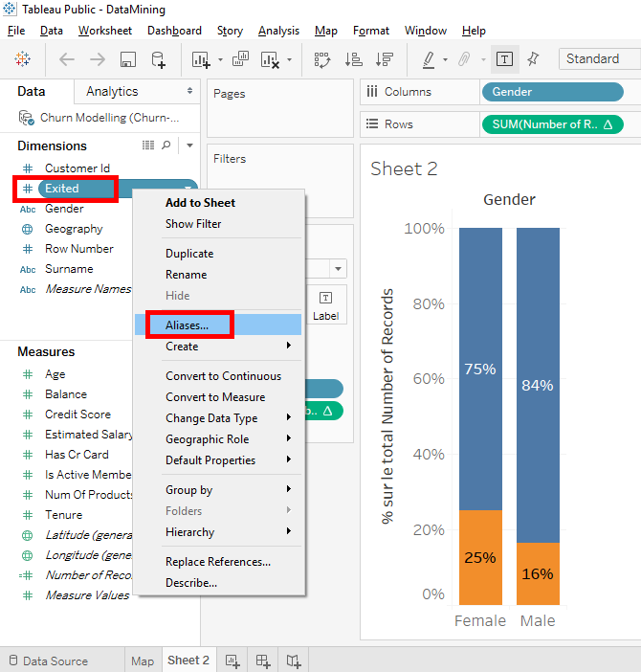
Task: Toggle the Fix axes pin icon
Action: [x=533, y=59]
